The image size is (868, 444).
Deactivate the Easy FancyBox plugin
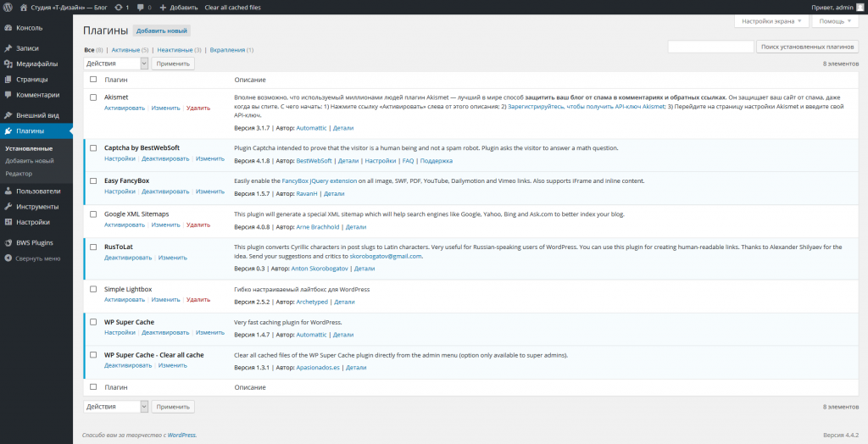pyautogui.click(x=165, y=191)
